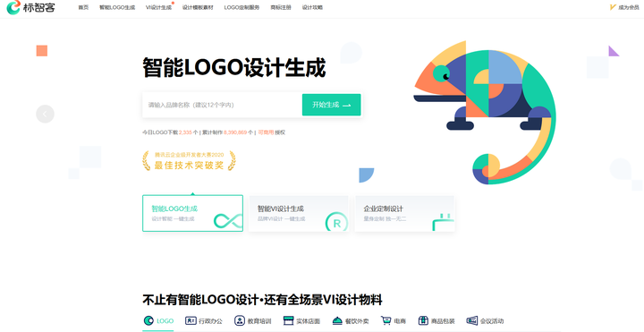Switch to the 餐饮外卖 scene tab label
The height and width of the screenshot is (332, 644).
(x=357, y=321)
